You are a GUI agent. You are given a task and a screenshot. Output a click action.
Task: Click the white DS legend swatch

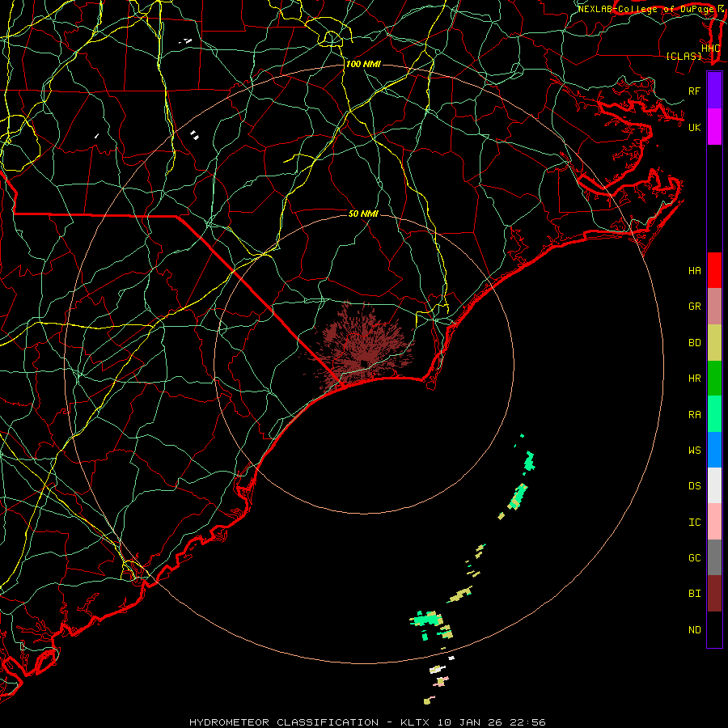[714, 485]
